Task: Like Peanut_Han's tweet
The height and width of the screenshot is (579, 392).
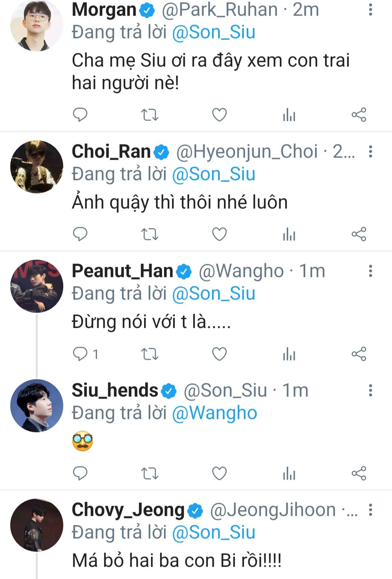Action: (x=219, y=354)
